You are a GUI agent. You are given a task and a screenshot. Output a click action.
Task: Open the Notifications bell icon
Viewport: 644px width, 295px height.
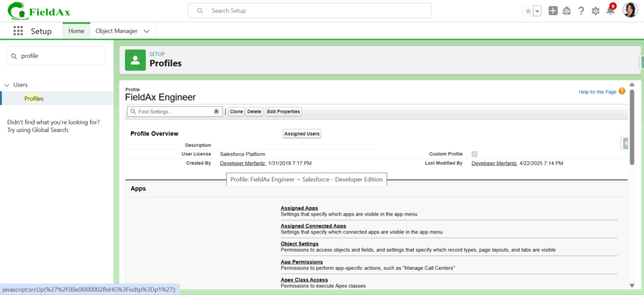pyautogui.click(x=611, y=10)
